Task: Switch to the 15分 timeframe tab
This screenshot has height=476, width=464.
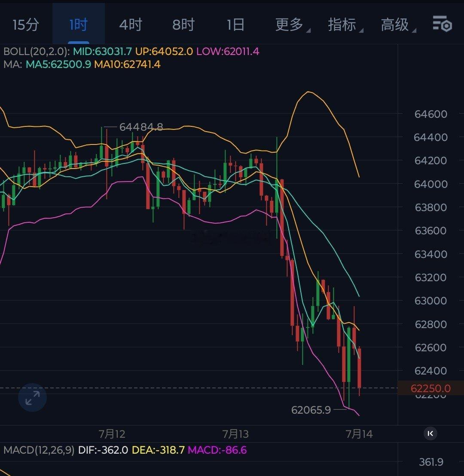Action: pos(26,25)
